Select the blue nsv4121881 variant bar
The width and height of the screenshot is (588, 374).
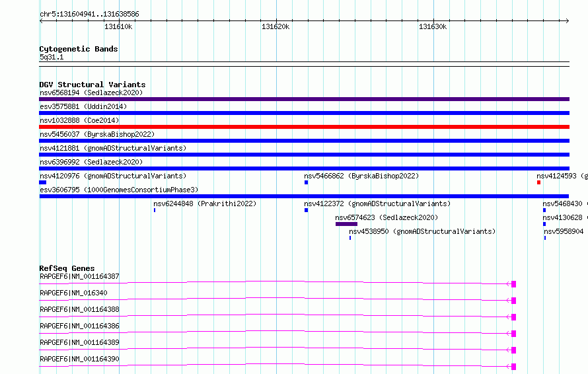click(304, 155)
